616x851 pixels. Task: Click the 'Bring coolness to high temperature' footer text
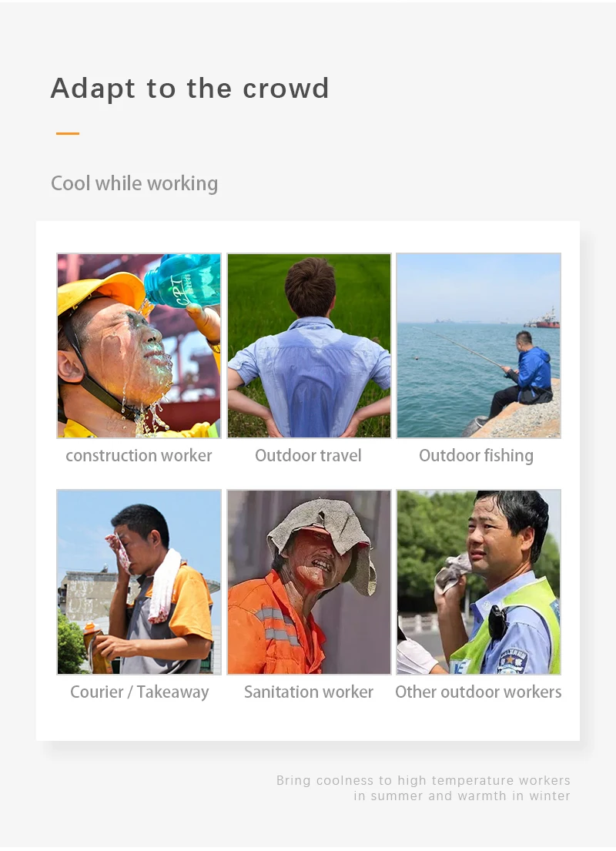tap(423, 780)
